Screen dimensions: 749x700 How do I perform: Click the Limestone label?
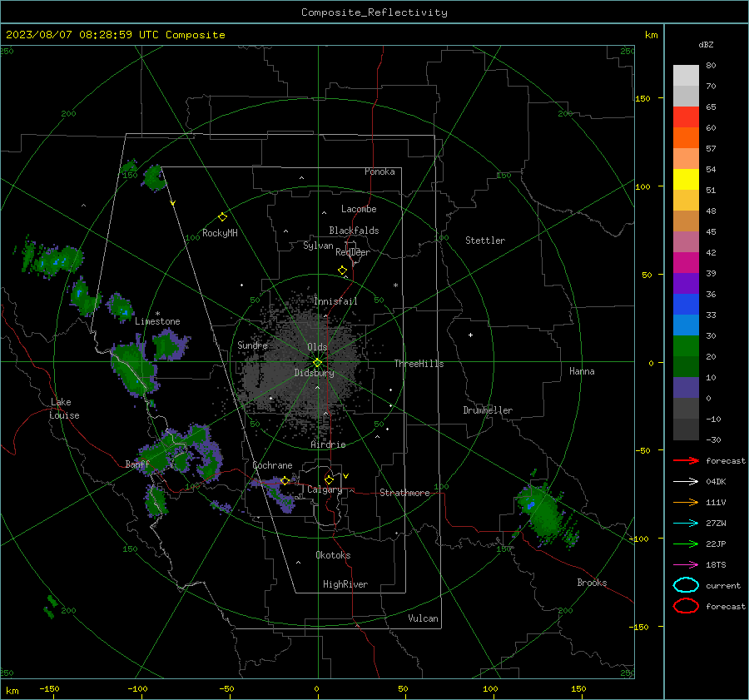click(157, 321)
